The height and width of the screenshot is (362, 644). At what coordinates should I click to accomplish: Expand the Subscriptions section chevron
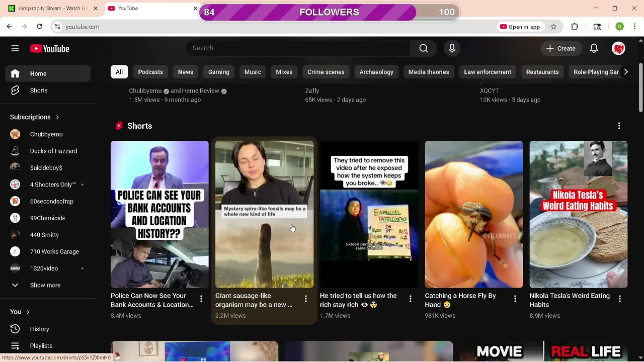[x=57, y=117]
